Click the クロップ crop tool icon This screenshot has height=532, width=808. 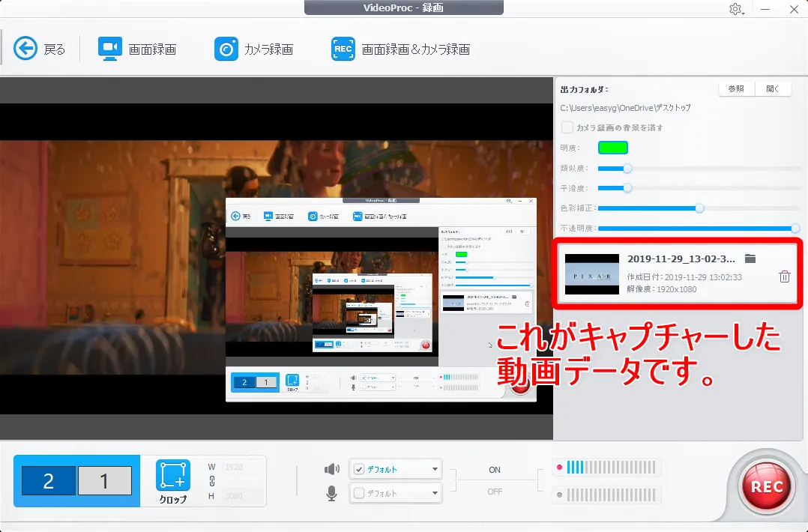172,475
